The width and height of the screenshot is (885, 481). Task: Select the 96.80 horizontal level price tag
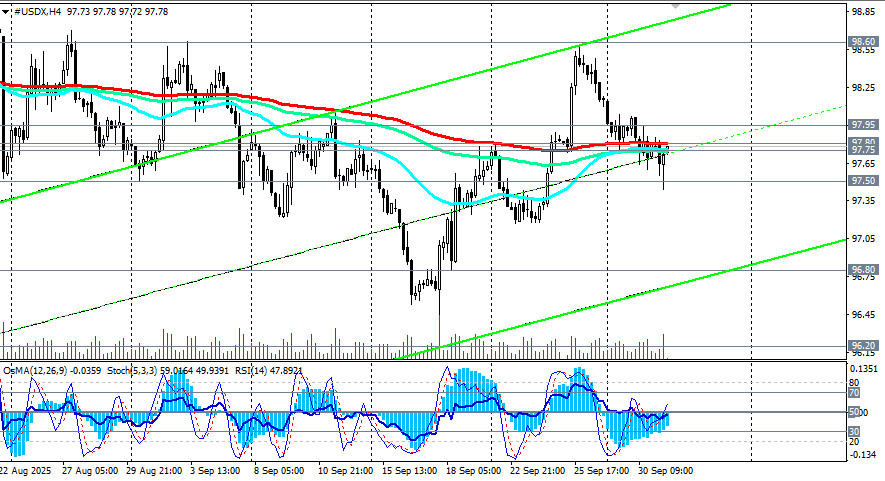point(863,270)
